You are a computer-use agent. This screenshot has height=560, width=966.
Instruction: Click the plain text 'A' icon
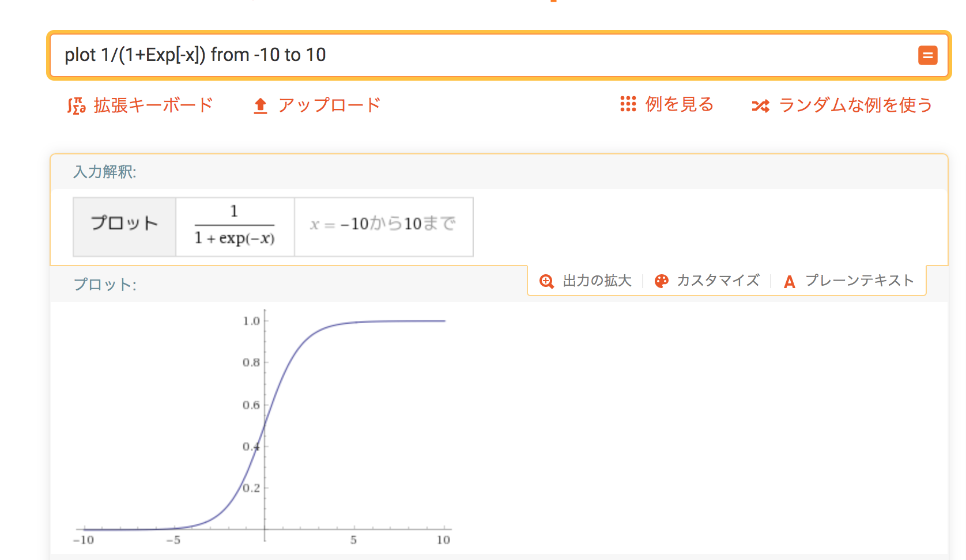[788, 282]
